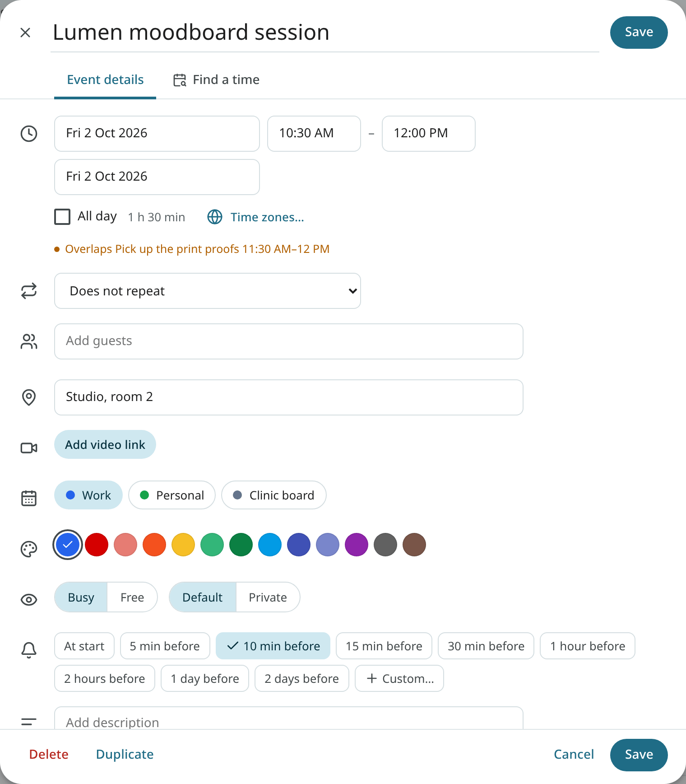This screenshot has width=686, height=784.
Task: Pick the red color swatch
Action: coord(97,545)
